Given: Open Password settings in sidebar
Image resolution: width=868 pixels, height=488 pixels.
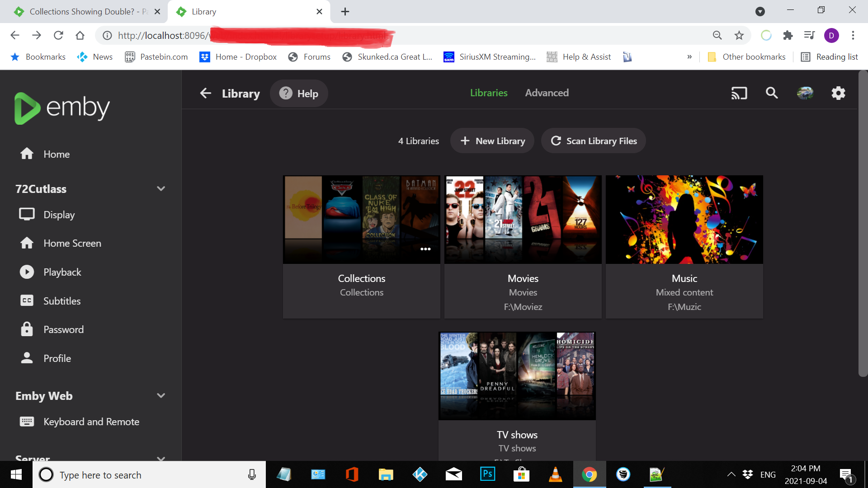Looking at the screenshot, I should (63, 329).
